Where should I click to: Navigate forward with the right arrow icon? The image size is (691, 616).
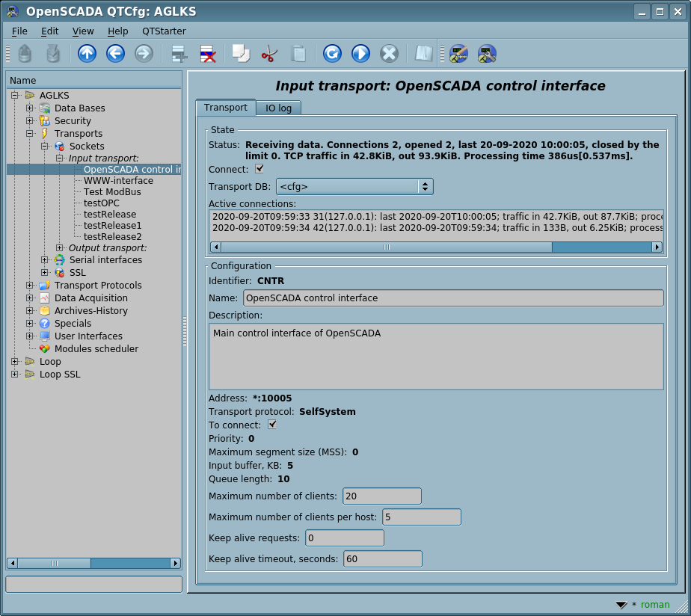(144, 54)
